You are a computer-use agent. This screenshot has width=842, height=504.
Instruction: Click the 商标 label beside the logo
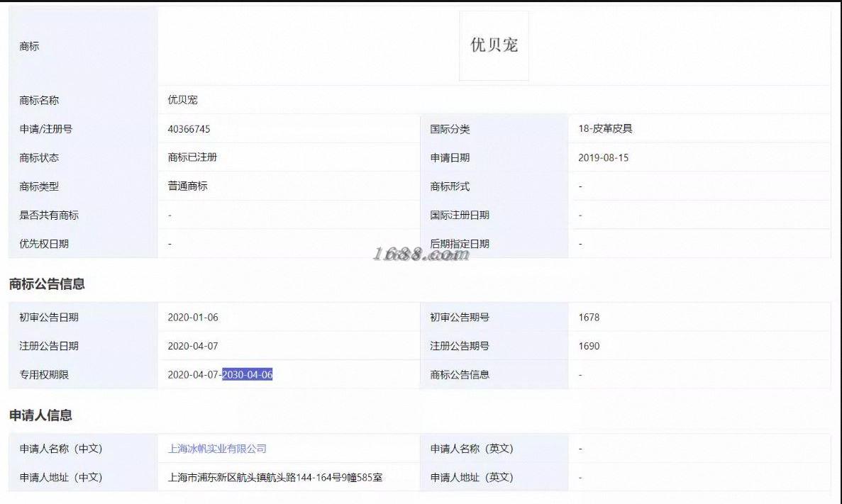pos(29,46)
